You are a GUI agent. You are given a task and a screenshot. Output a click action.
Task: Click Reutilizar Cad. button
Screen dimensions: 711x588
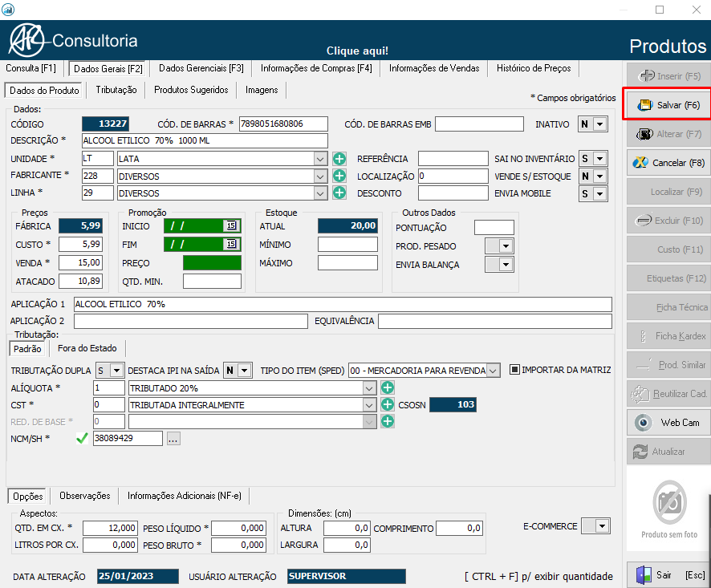point(668,394)
